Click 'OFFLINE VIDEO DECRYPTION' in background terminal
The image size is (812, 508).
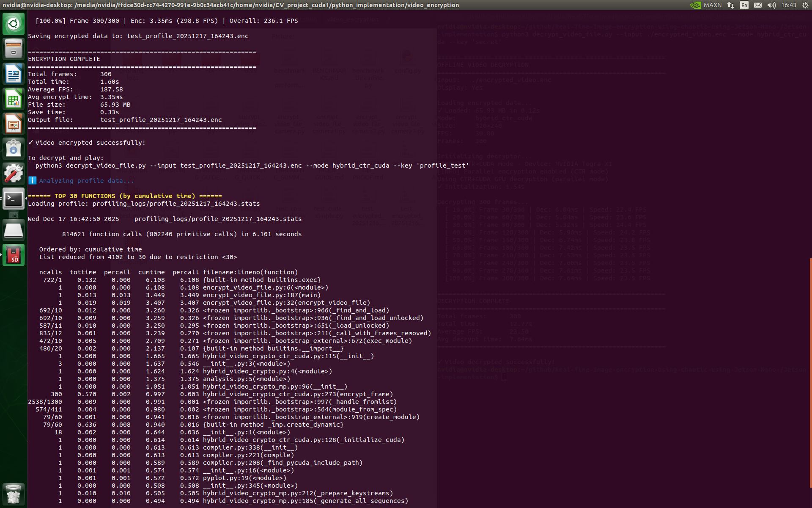tap(483, 65)
